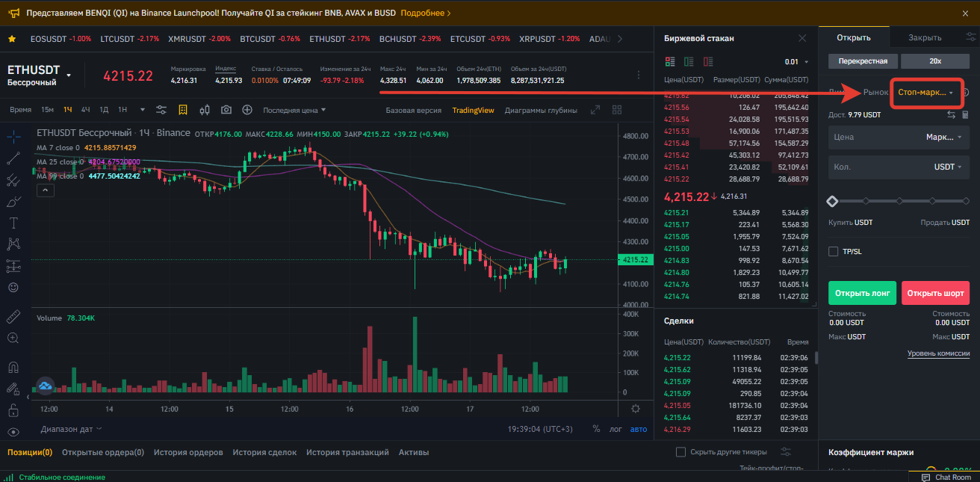Collapse the indicator legend arrow

point(45,191)
